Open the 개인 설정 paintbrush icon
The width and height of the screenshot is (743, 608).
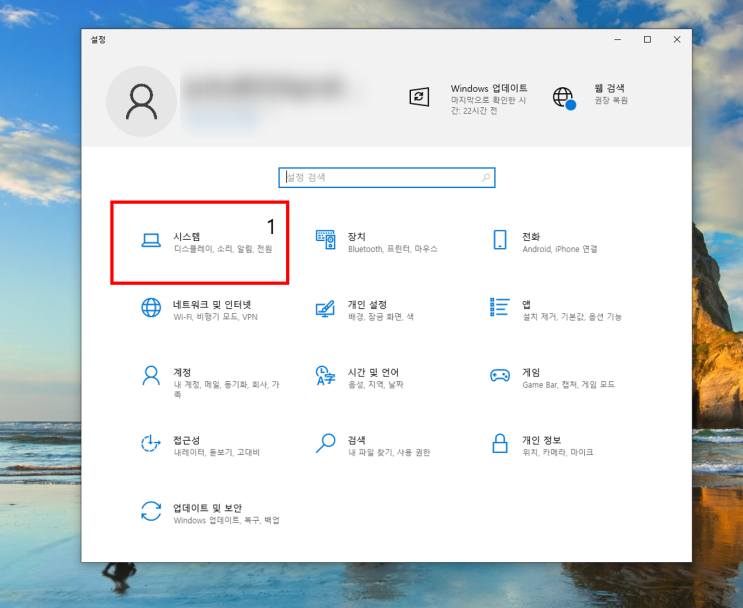(x=326, y=309)
